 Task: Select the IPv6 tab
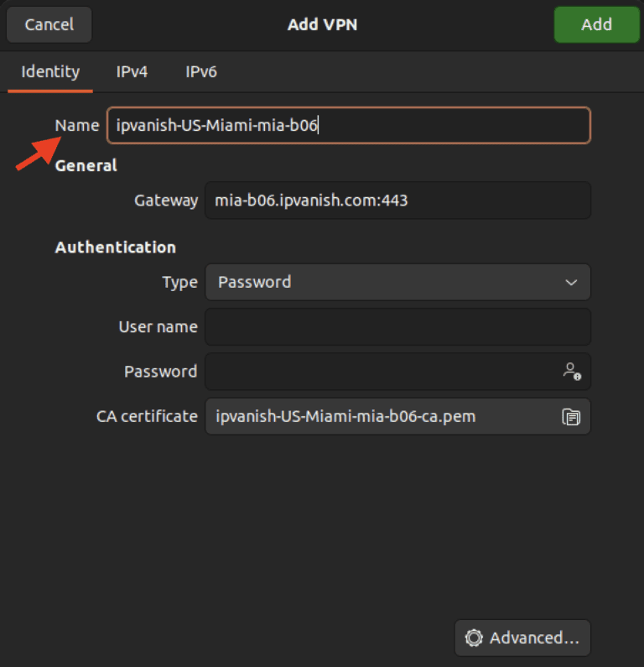201,72
